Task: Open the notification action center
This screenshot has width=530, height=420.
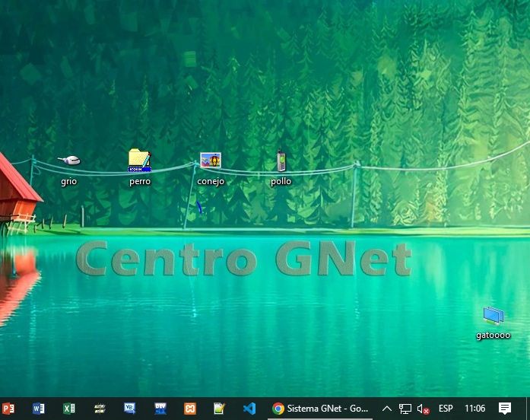Action: (505, 409)
